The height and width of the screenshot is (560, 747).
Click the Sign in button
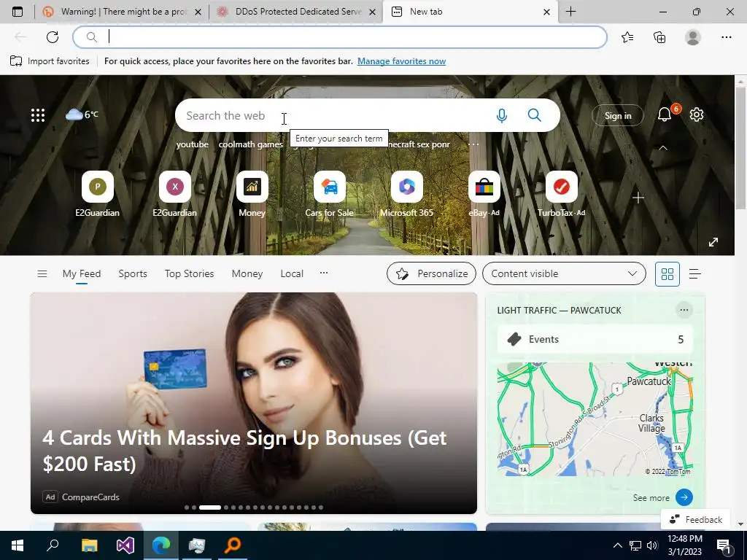coord(618,116)
